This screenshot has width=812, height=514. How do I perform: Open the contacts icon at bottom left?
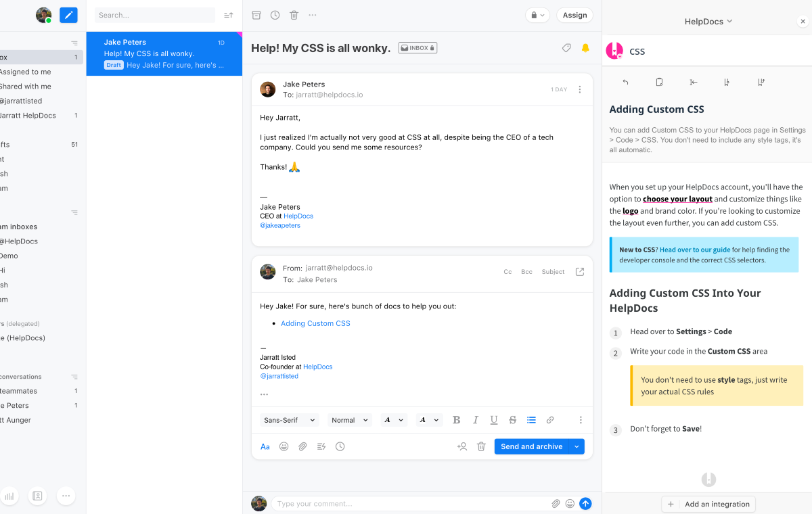tap(38, 496)
